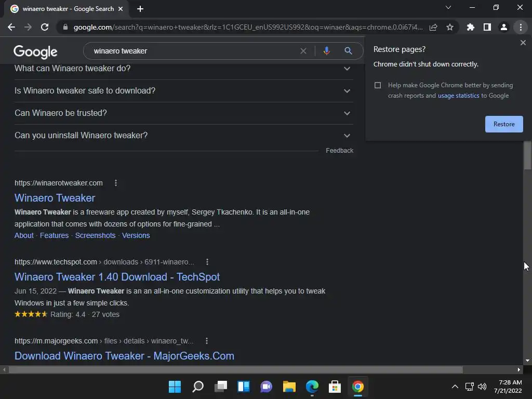This screenshot has height=399, width=532.
Task: Open options for majorgeeks.com result
Action: (207, 341)
